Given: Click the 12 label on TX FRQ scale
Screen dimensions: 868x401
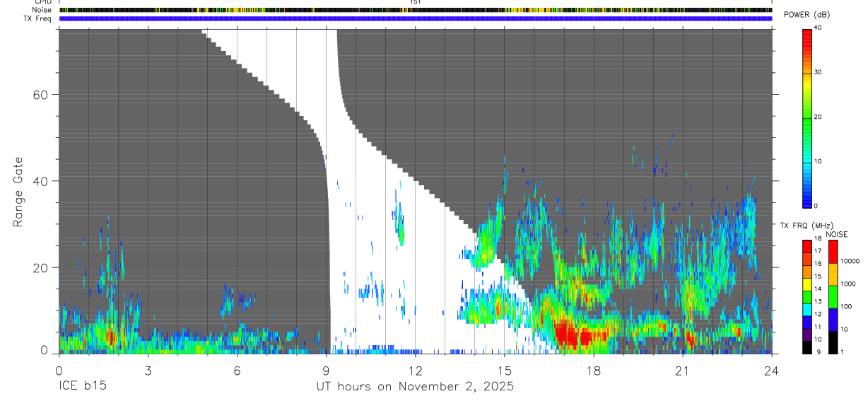Looking at the screenshot, I should (818, 315).
